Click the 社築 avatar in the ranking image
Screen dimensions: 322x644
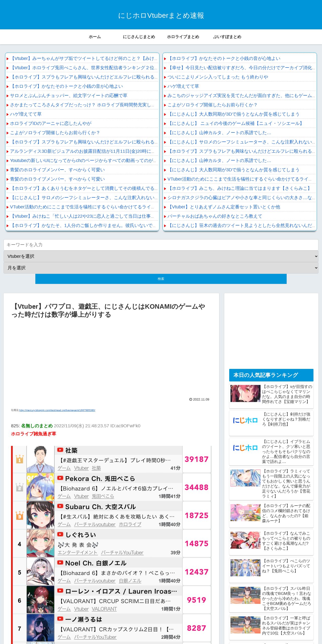pyautogui.click(x=40, y=459)
